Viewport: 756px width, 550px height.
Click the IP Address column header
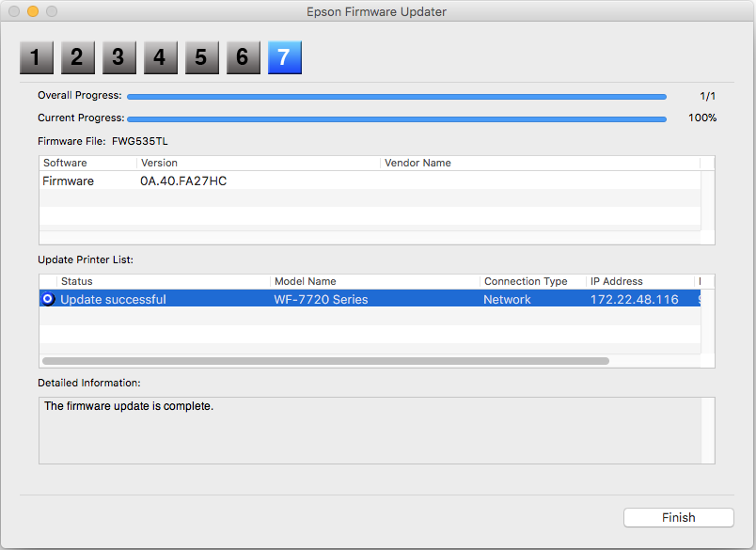pyautogui.click(x=640, y=281)
